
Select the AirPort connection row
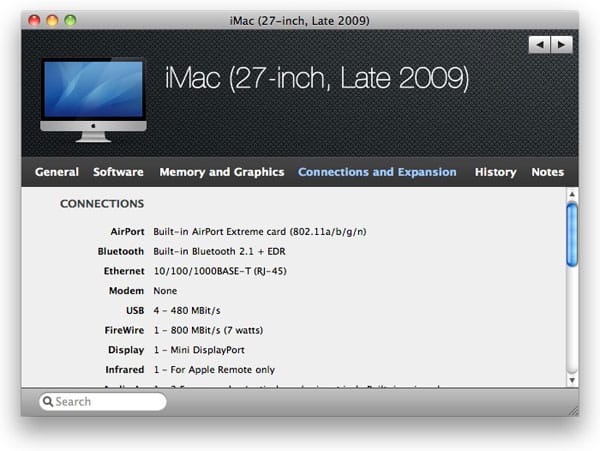coord(259,231)
